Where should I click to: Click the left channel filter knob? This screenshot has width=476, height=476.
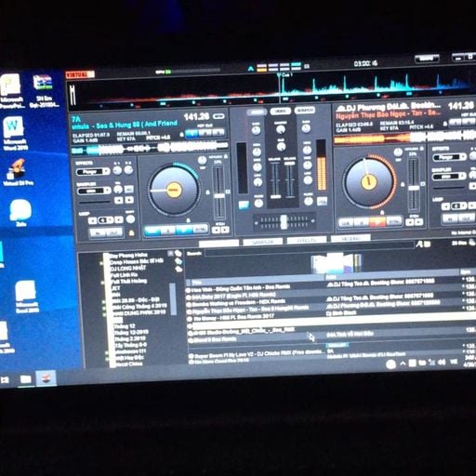coord(258,204)
